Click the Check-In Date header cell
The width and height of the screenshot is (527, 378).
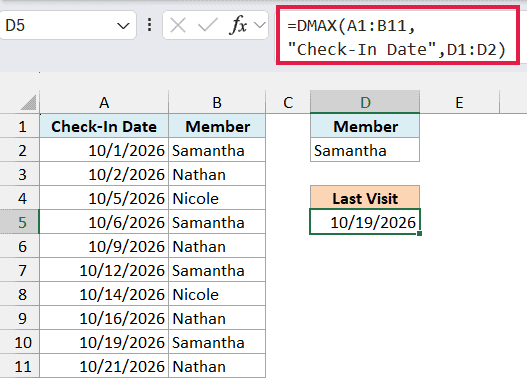coord(104,127)
